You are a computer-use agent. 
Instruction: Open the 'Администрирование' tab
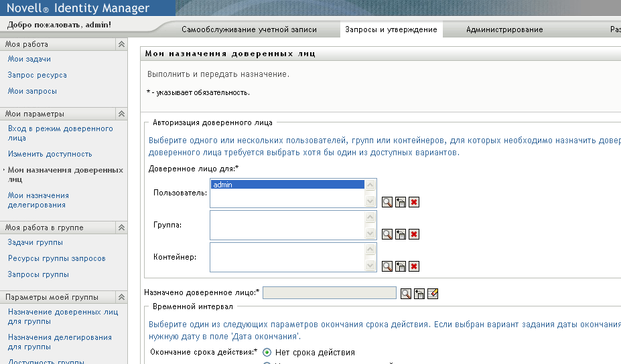[504, 29]
